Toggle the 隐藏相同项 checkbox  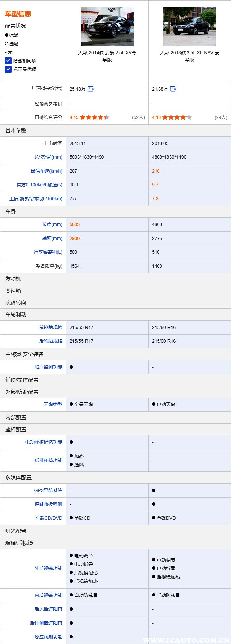coord(8,61)
